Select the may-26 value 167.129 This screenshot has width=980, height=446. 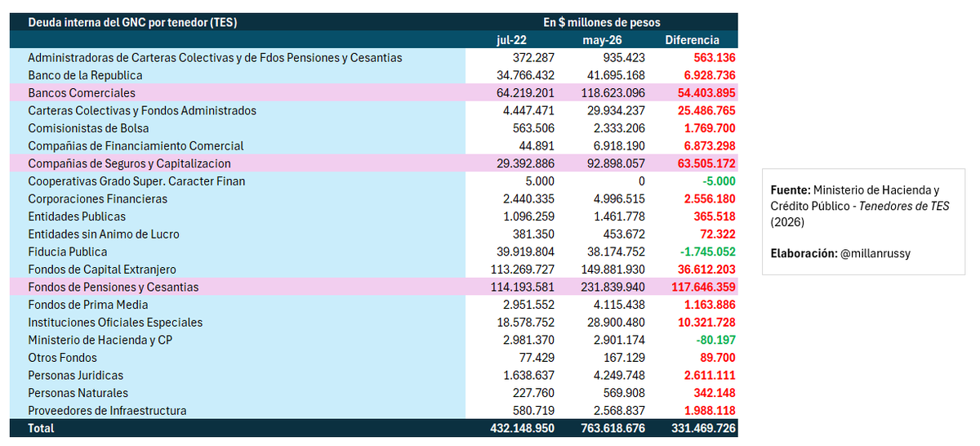[625, 358]
